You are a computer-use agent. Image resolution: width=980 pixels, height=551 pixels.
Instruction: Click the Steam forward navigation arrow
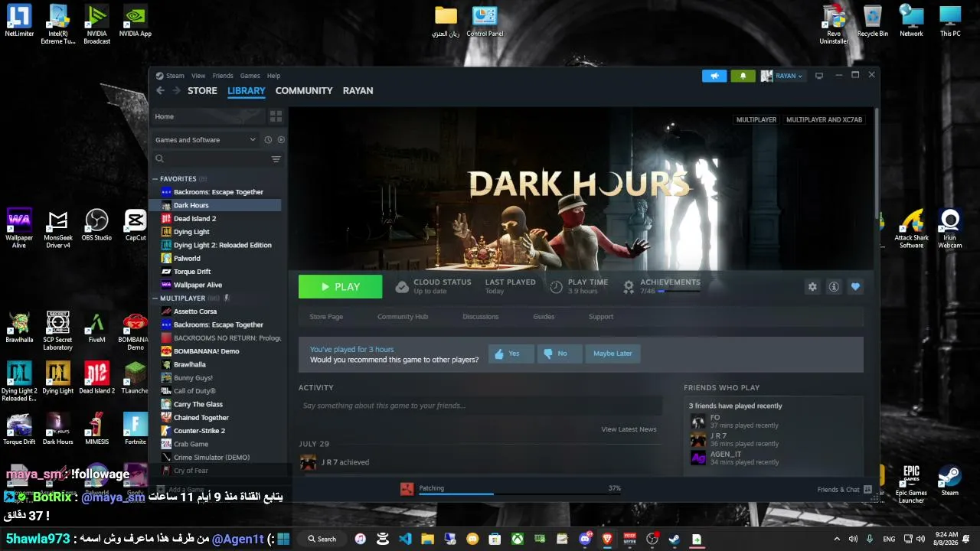point(176,90)
